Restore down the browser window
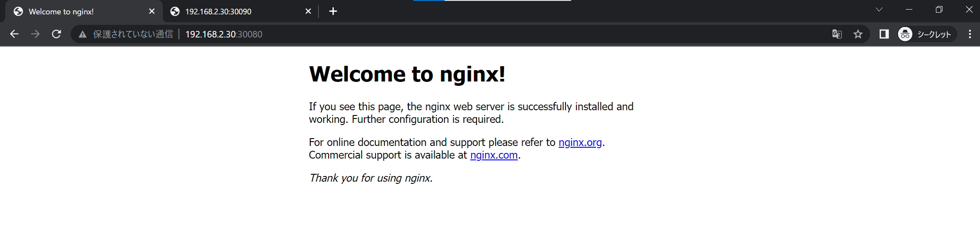Screen dimensions: 980x227 939,10
